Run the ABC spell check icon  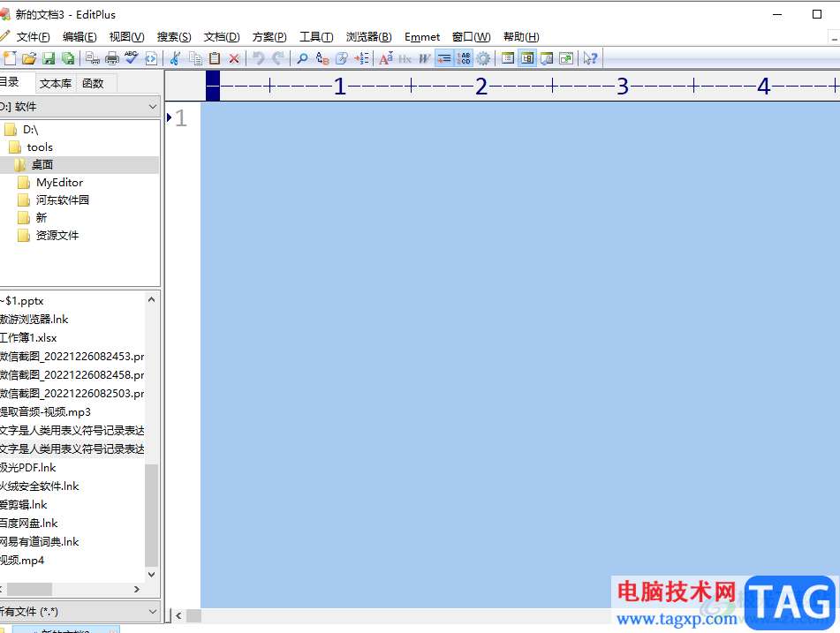point(132,58)
